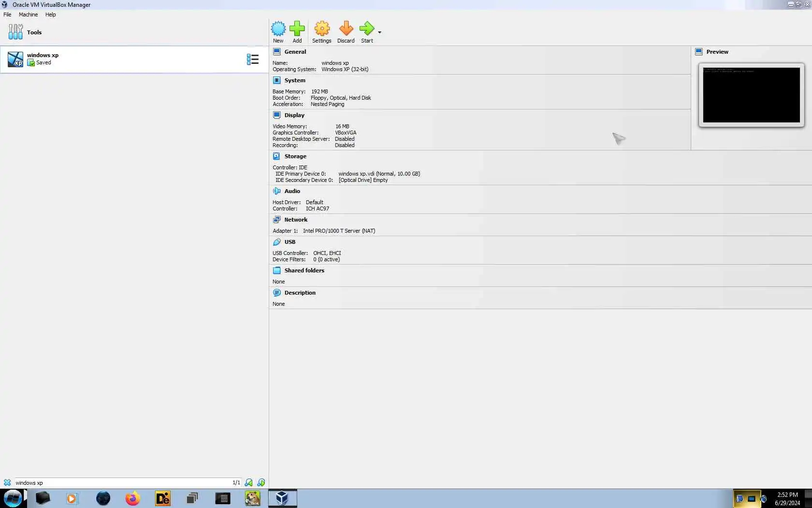Viewport: 812px width, 508px height.
Task: Open the Network section title link
Action: click(296, 220)
